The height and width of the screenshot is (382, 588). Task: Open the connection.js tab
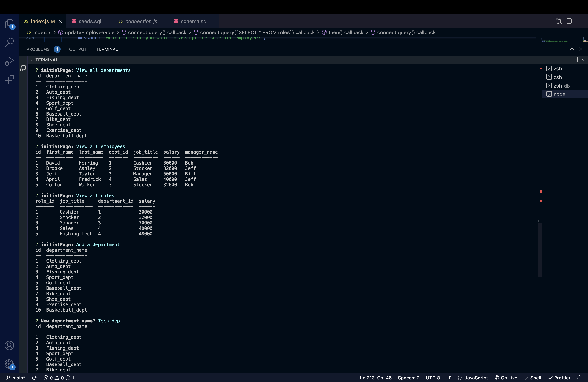click(141, 21)
